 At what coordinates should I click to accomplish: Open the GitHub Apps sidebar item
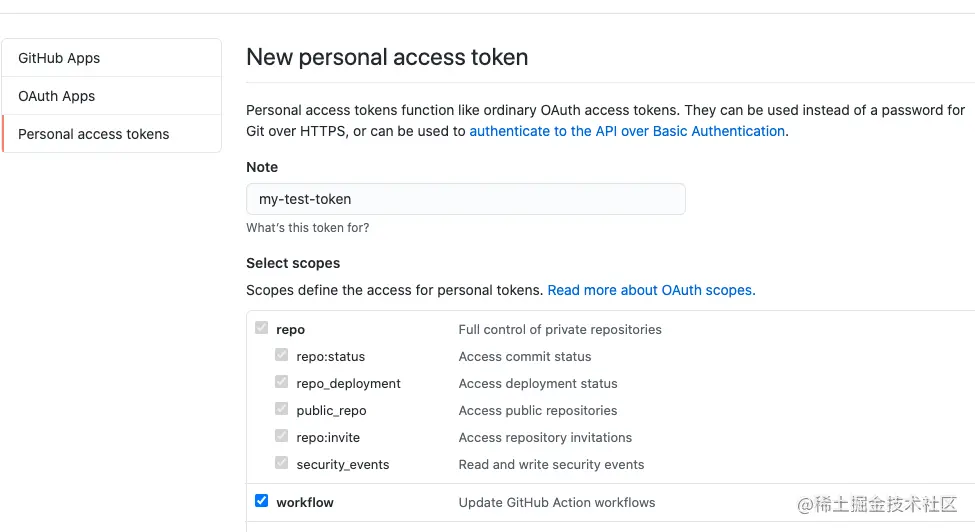(x=59, y=58)
